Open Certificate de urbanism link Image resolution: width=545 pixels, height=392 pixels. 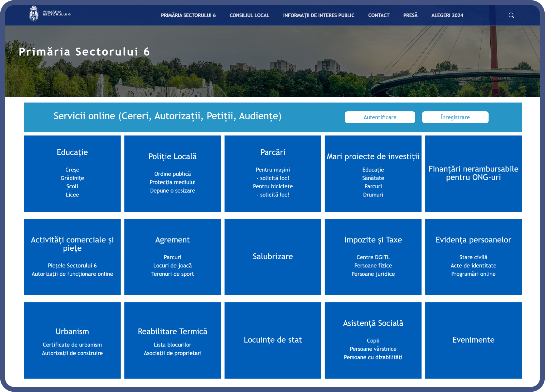(x=72, y=345)
